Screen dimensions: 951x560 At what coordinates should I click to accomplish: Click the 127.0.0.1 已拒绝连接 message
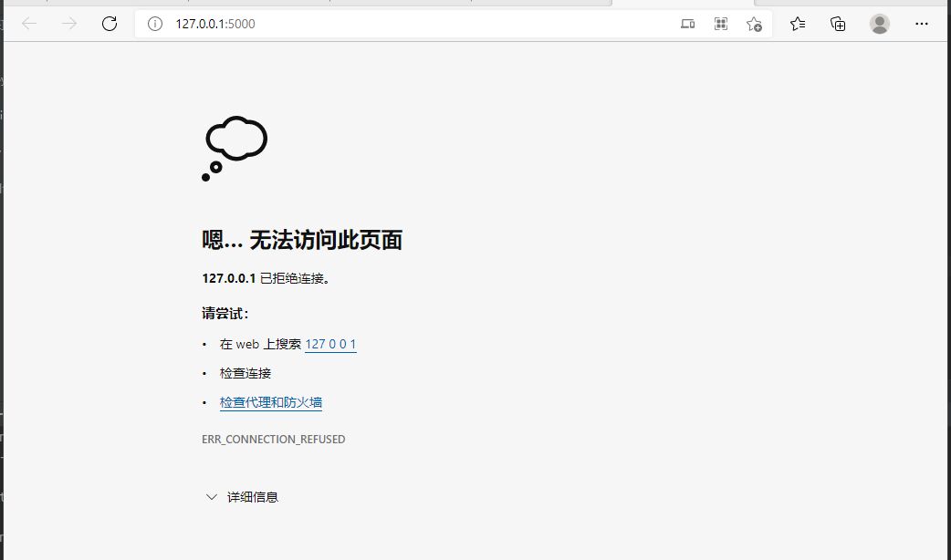point(266,279)
